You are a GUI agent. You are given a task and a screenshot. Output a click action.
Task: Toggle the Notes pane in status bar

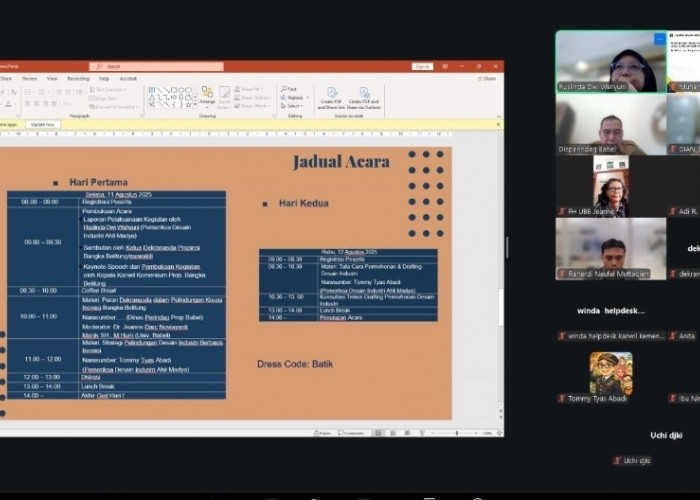point(322,433)
